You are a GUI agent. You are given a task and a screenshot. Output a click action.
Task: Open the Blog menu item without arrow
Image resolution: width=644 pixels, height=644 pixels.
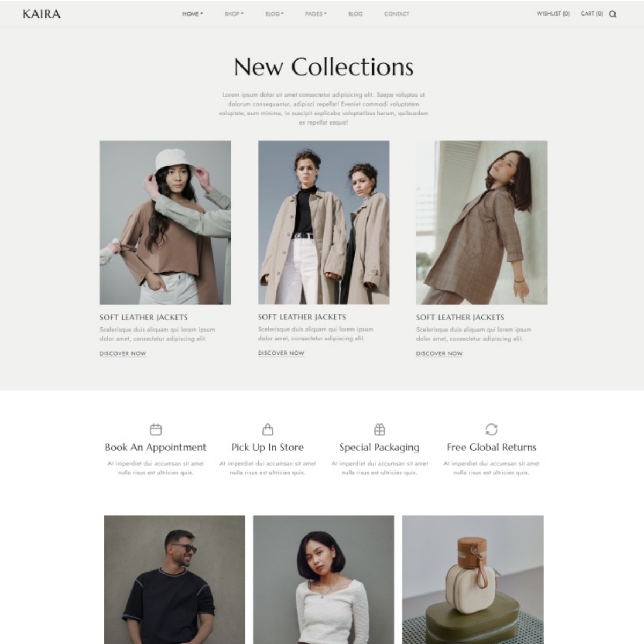pos(355,14)
